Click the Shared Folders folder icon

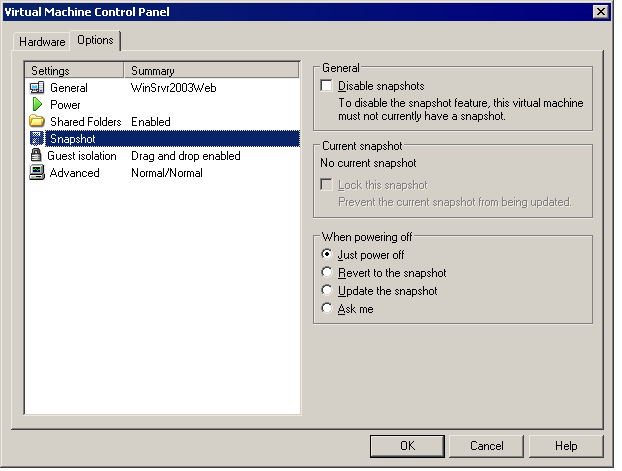37,122
